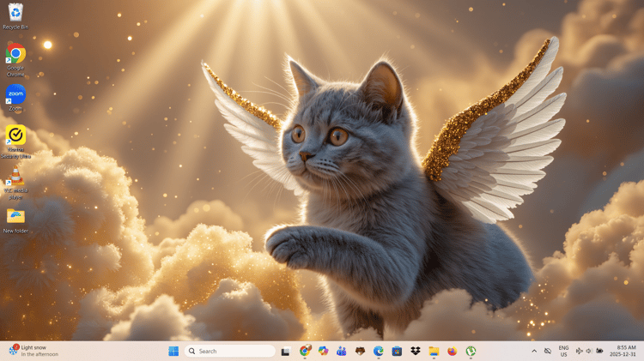Check the battery status tray icon
The height and width of the screenshot is (361, 644).
coord(599,352)
